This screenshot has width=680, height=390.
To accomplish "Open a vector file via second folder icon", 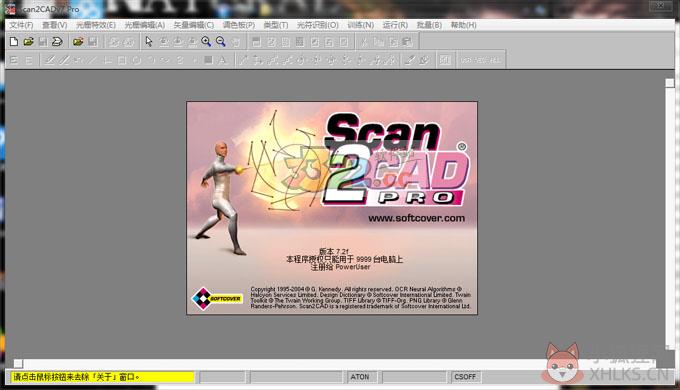I will 78,42.
